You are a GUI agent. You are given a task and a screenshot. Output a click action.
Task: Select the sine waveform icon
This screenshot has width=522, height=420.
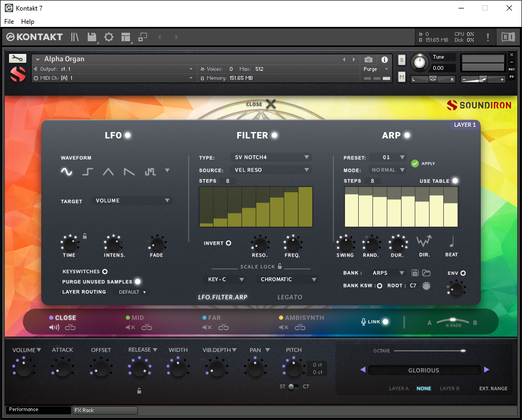(67, 172)
